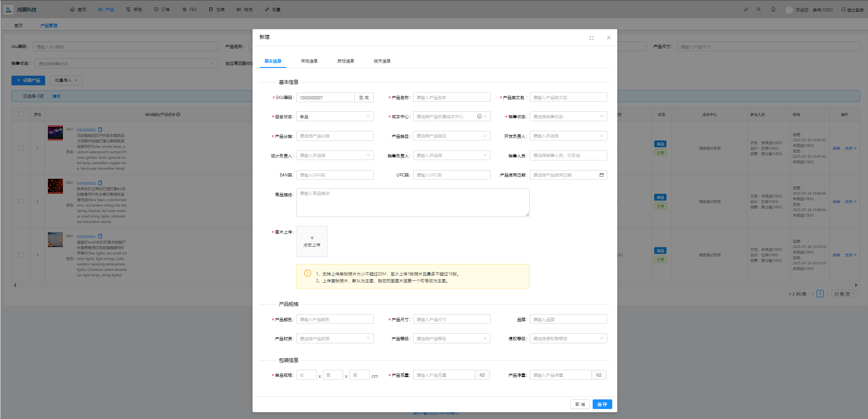Expand the 产品材质 dropdown
The height and width of the screenshot is (419, 868).
[335, 339]
